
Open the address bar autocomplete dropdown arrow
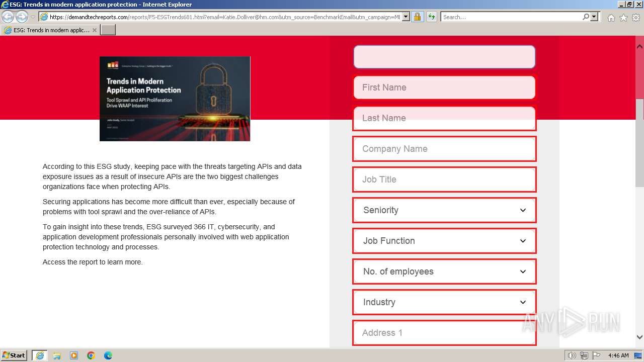(406, 17)
